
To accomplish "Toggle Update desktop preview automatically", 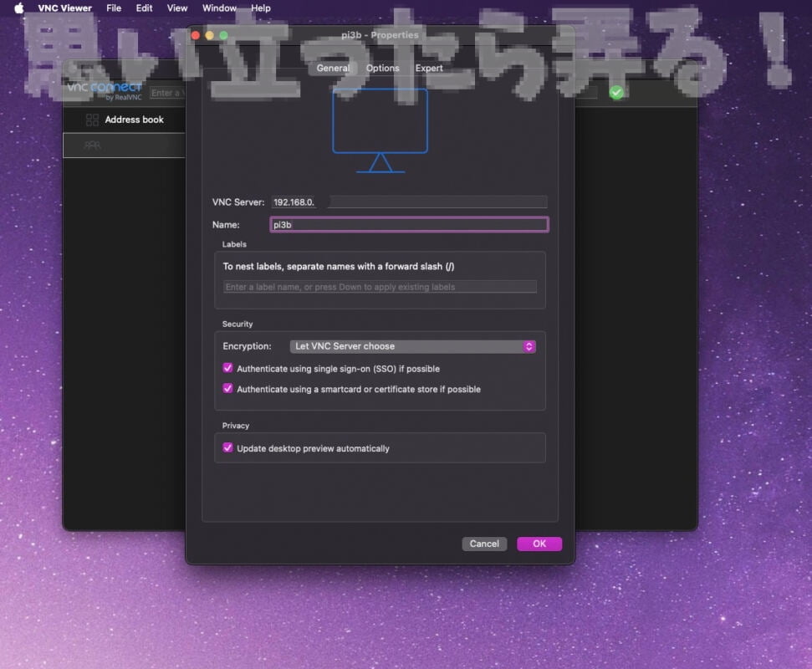I will click(x=227, y=448).
